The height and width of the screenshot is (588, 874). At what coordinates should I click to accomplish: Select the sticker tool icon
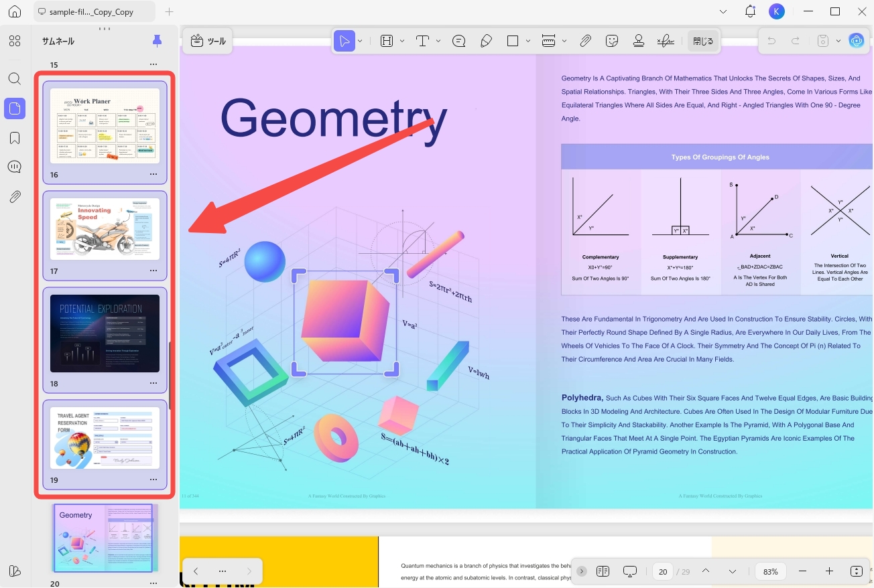click(x=611, y=42)
